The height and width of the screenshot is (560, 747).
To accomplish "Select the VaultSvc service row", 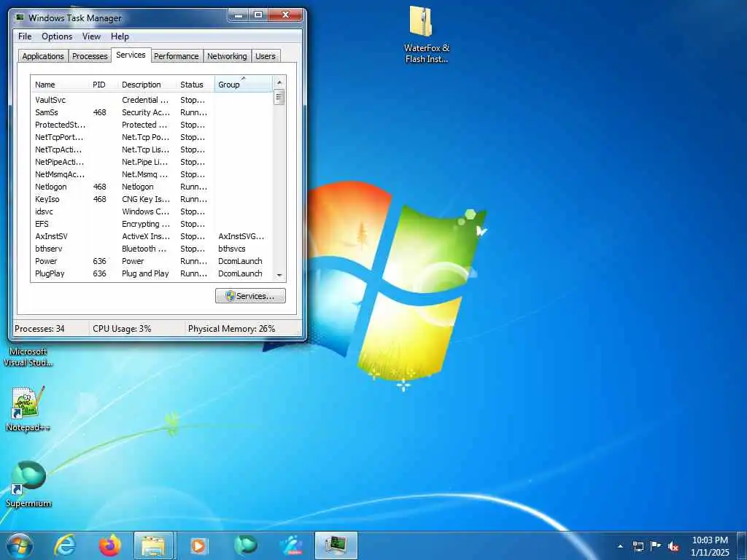I will pyautogui.click(x=152, y=100).
